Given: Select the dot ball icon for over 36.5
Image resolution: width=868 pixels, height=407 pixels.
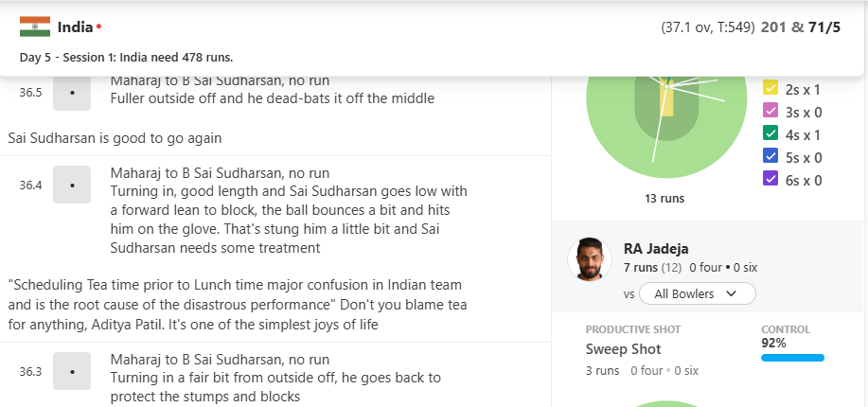Looking at the screenshot, I should pyautogui.click(x=72, y=93).
